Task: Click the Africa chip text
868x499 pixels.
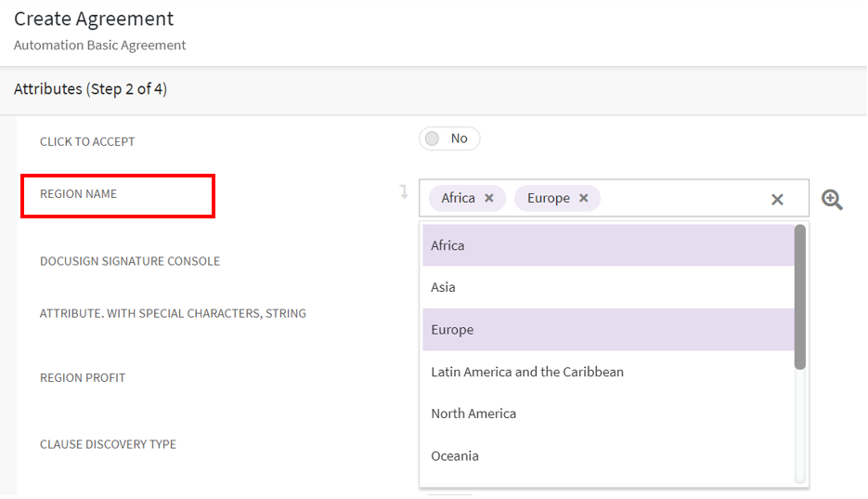Action: click(458, 198)
